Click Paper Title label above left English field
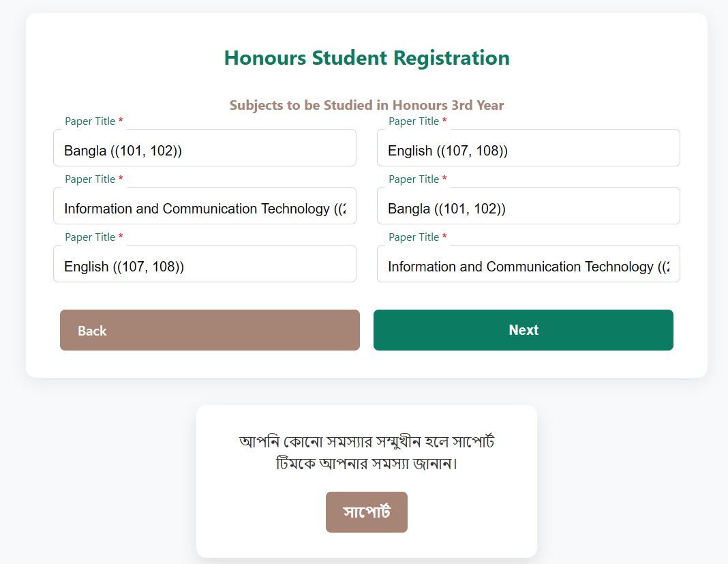728x564 pixels. click(x=90, y=237)
